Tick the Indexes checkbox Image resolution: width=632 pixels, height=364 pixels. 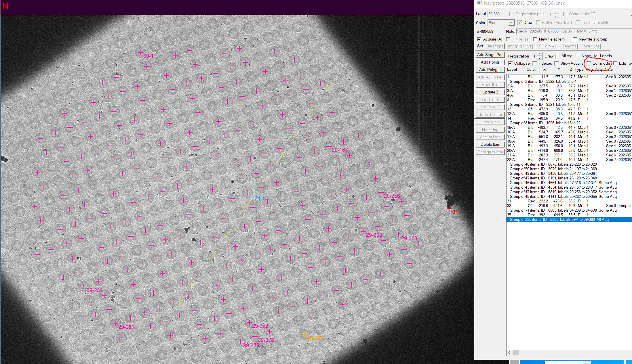point(534,64)
